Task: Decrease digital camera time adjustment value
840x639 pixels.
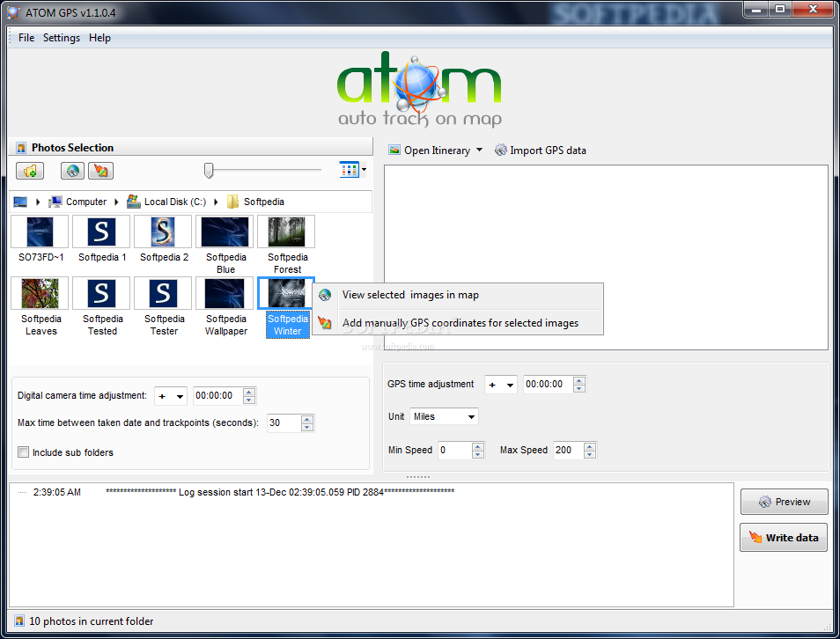Action: 249,400
